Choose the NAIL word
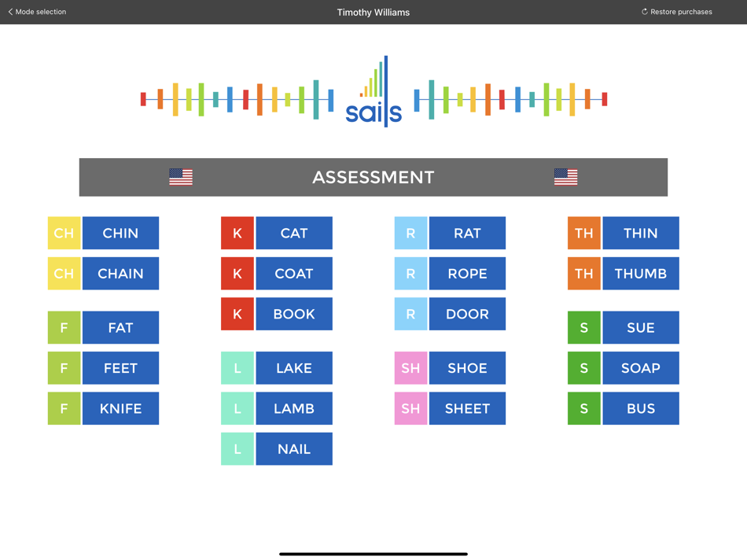Viewport: 747px width, 560px height. (x=294, y=449)
